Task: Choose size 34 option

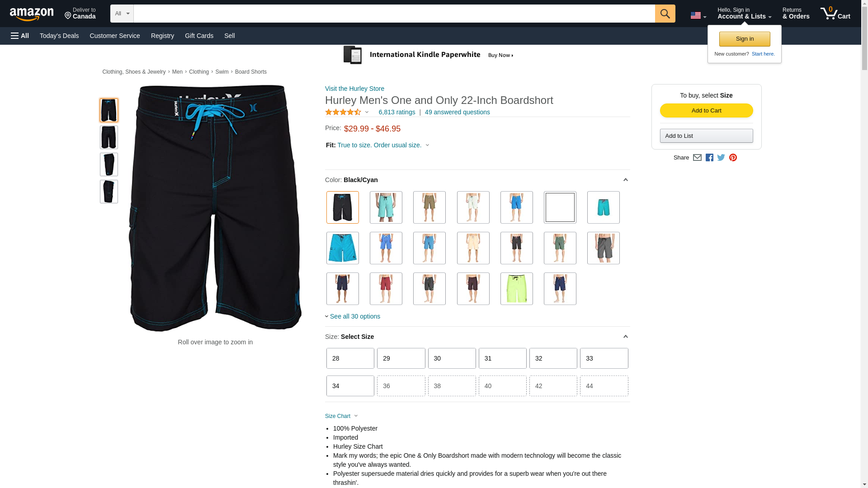Action: pyautogui.click(x=350, y=386)
